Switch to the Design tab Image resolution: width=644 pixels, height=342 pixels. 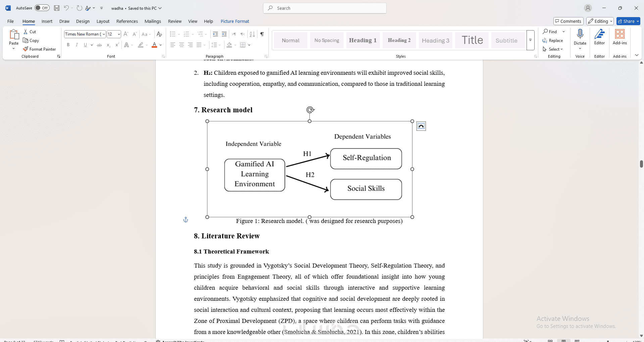(x=83, y=21)
